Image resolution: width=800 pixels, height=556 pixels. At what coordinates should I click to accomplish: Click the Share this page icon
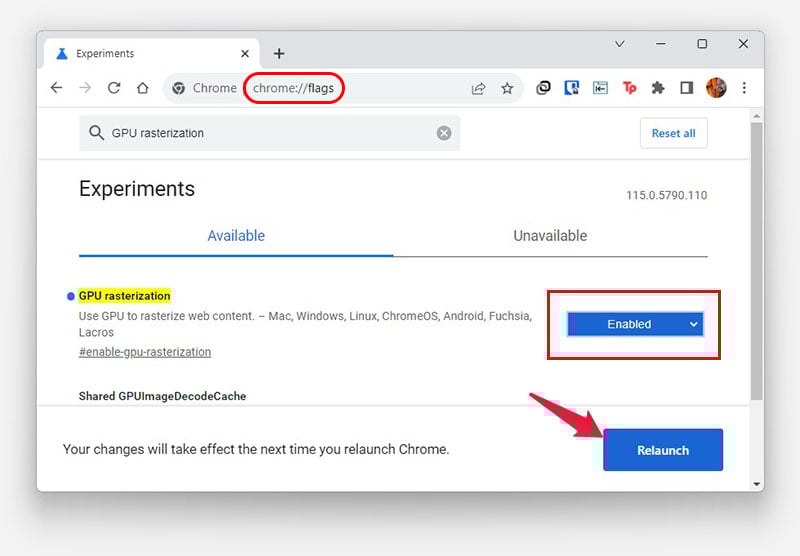(478, 88)
